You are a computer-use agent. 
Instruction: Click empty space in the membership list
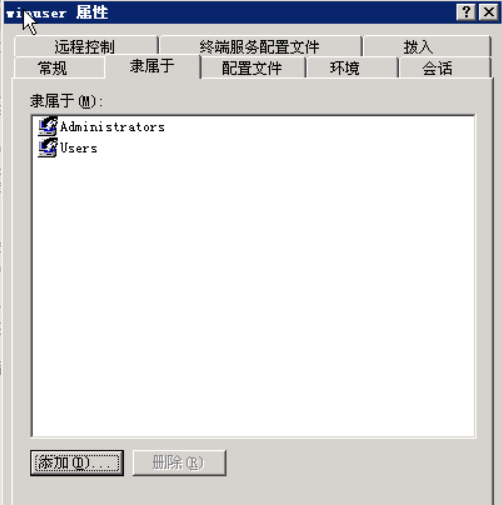point(253,293)
